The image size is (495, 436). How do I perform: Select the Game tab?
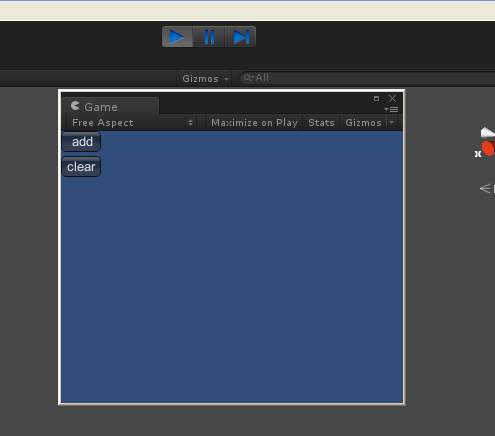[110, 106]
